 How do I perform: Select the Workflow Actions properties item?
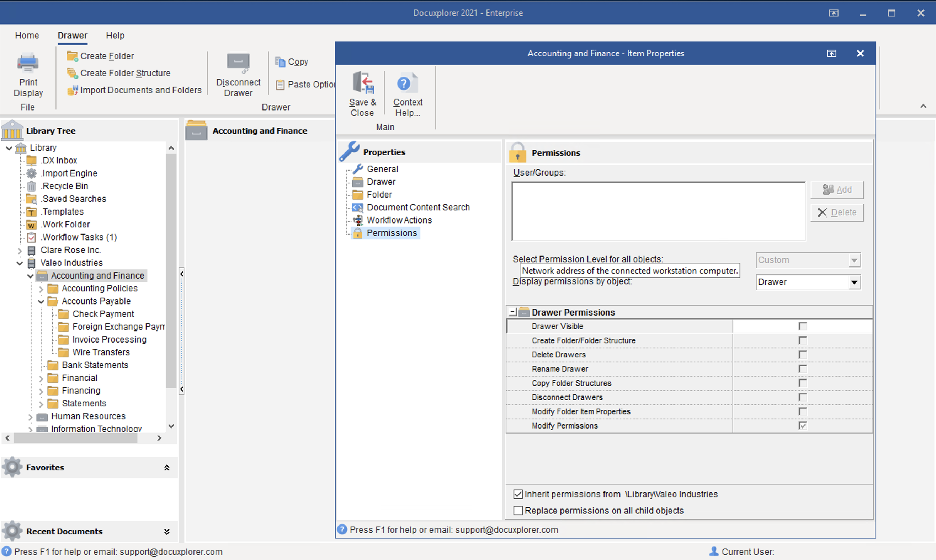pyautogui.click(x=399, y=220)
